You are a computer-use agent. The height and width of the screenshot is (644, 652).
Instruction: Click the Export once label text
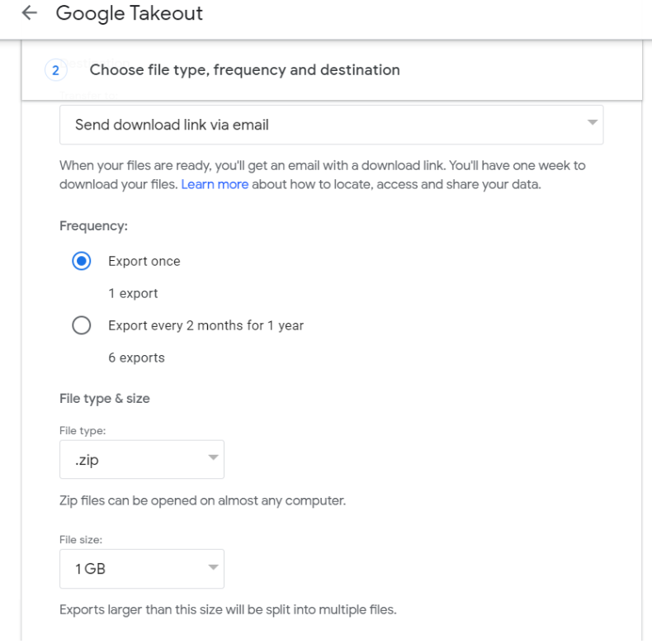tap(144, 261)
